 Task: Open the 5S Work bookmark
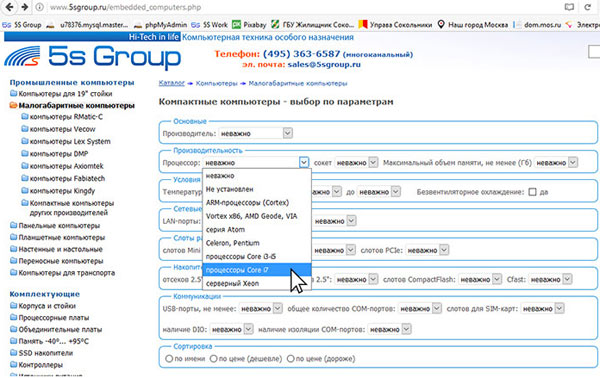[x=209, y=25]
